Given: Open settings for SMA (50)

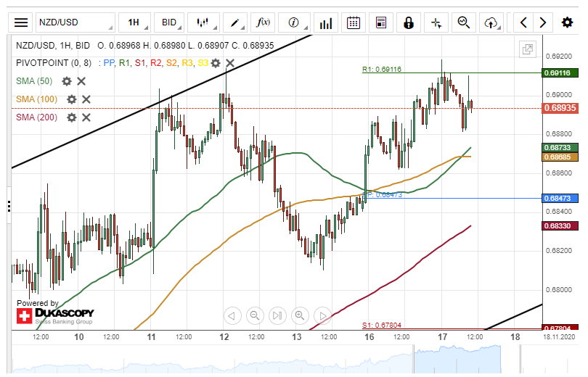Looking at the screenshot, I should tap(67, 81).
